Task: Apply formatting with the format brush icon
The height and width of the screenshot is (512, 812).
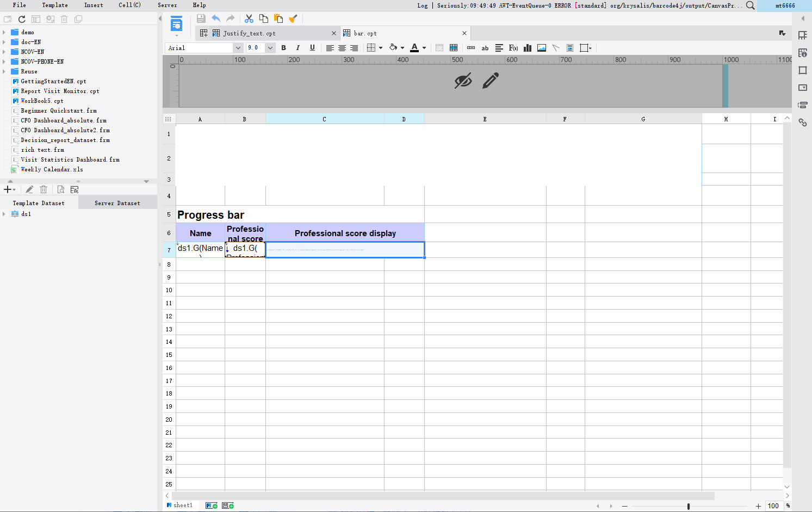Action: click(293, 18)
